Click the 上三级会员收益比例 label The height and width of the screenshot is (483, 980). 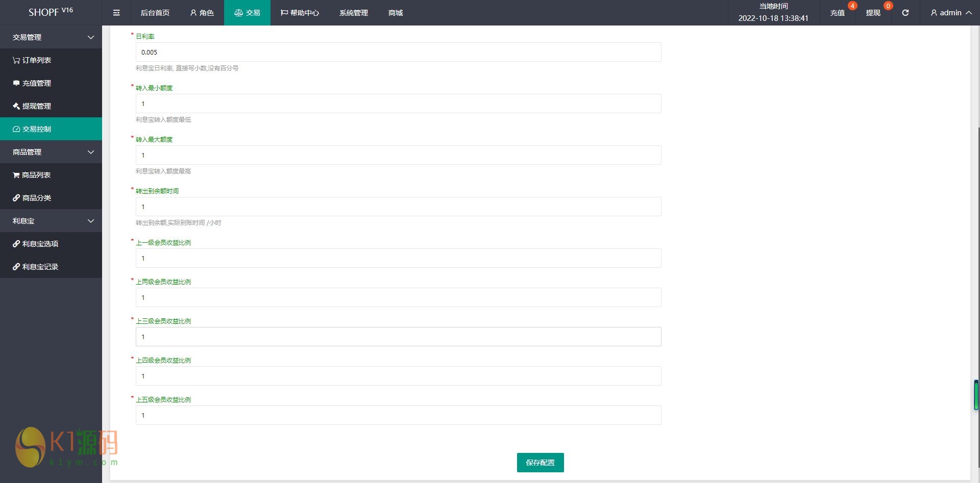click(163, 321)
